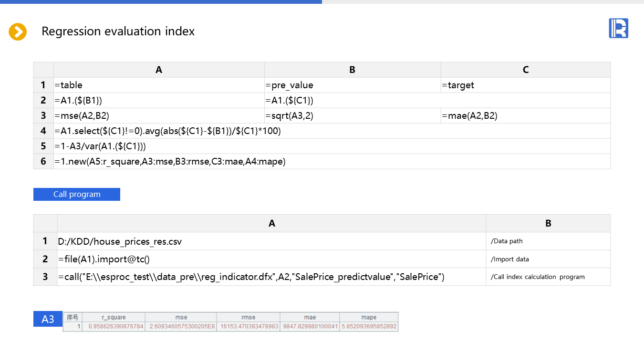Click the blue A3 result label

48,319
